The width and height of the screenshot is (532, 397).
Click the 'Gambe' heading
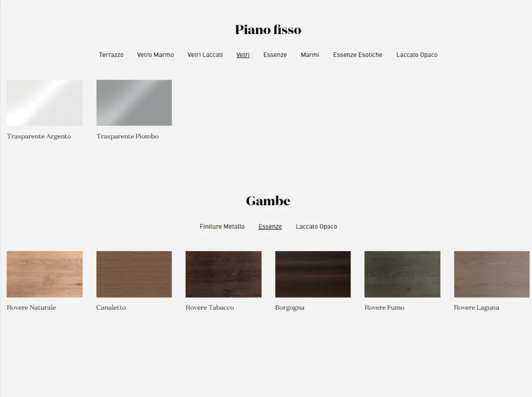click(268, 201)
